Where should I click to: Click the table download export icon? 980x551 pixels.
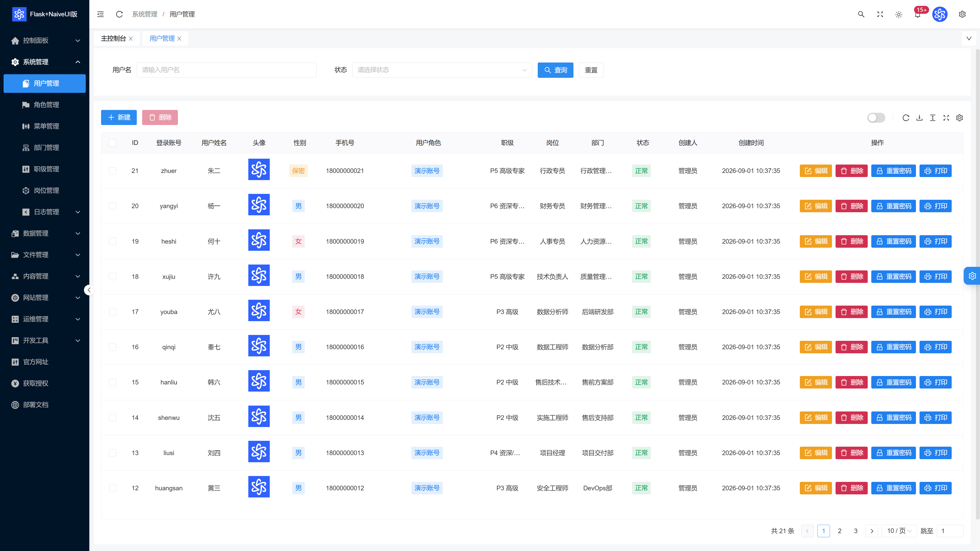(x=919, y=118)
